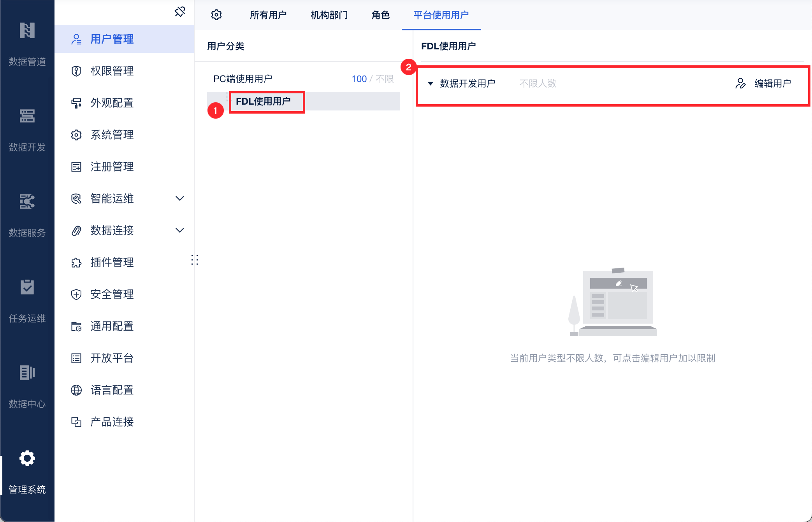The height and width of the screenshot is (522, 812).
Task: Switch to the 所有用户 tab
Action: (268, 15)
